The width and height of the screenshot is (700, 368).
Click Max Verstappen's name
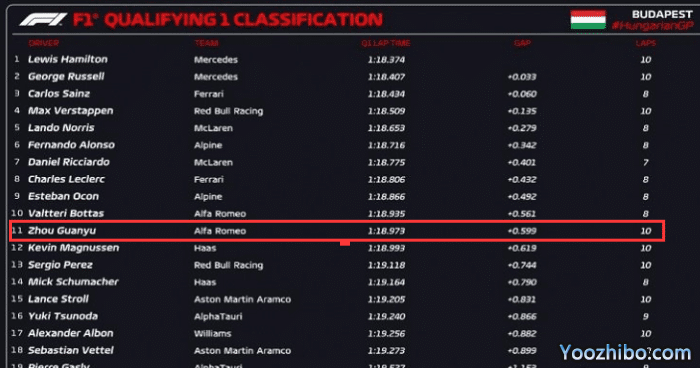(x=71, y=111)
